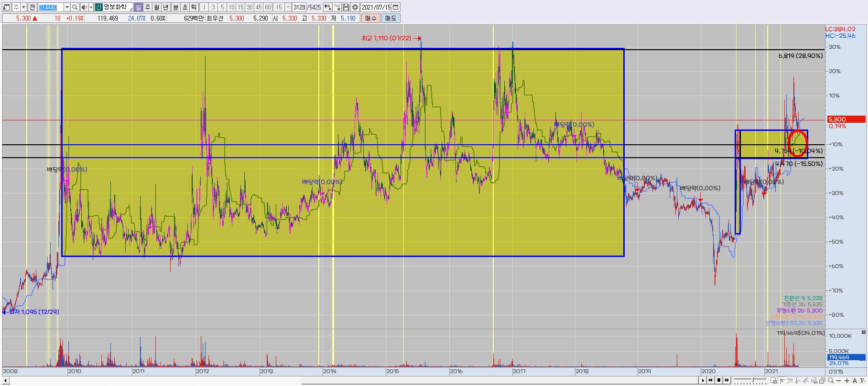Viewport: 868px width, 386px height.
Task: Switch to 주 weekly period
Action: [147, 7]
